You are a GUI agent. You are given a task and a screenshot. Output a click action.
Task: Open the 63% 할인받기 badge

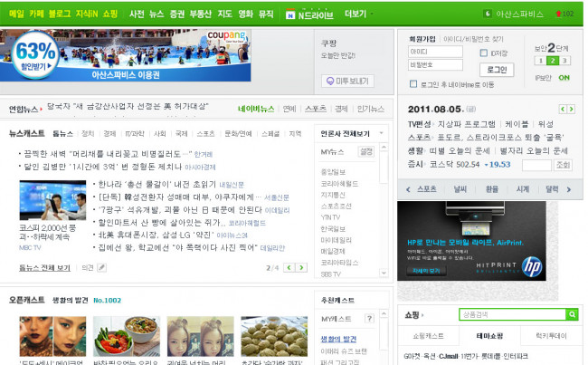click(x=35, y=55)
